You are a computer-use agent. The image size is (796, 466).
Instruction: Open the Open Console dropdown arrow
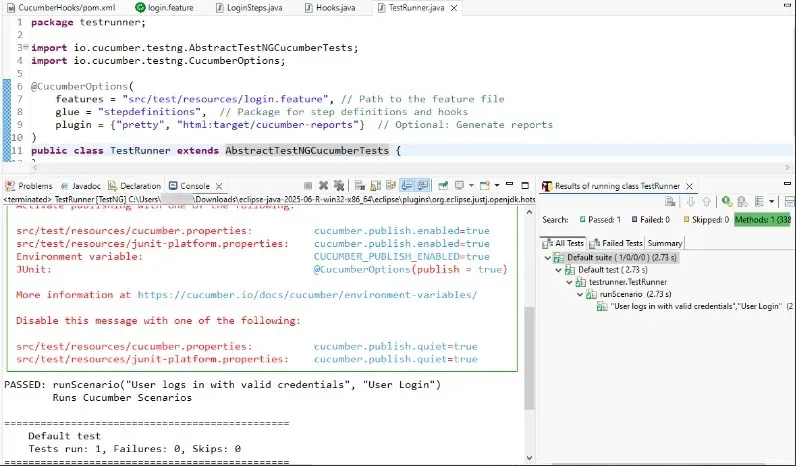(497, 186)
